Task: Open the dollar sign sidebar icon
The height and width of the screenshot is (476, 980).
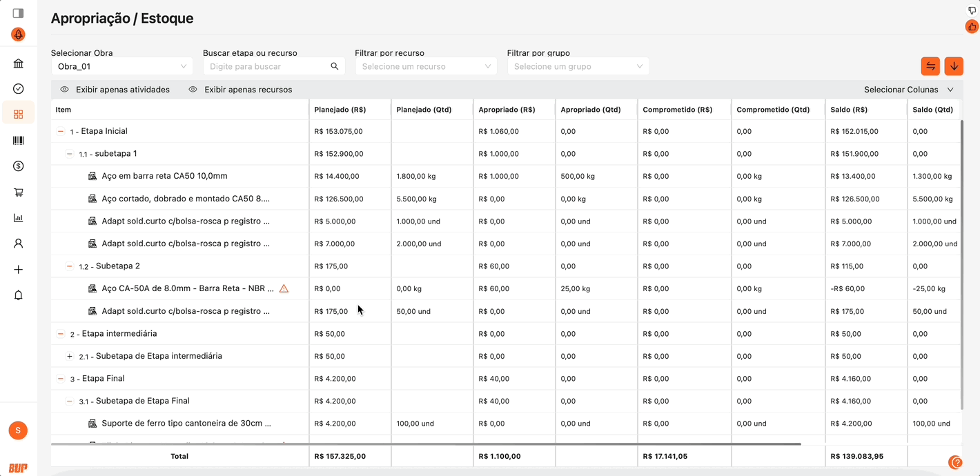Action: (x=19, y=166)
